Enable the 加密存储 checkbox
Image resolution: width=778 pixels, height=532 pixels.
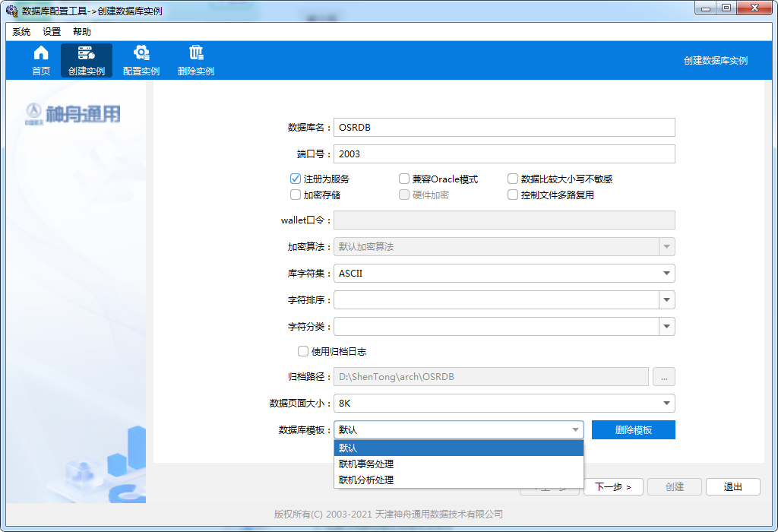point(296,195)
